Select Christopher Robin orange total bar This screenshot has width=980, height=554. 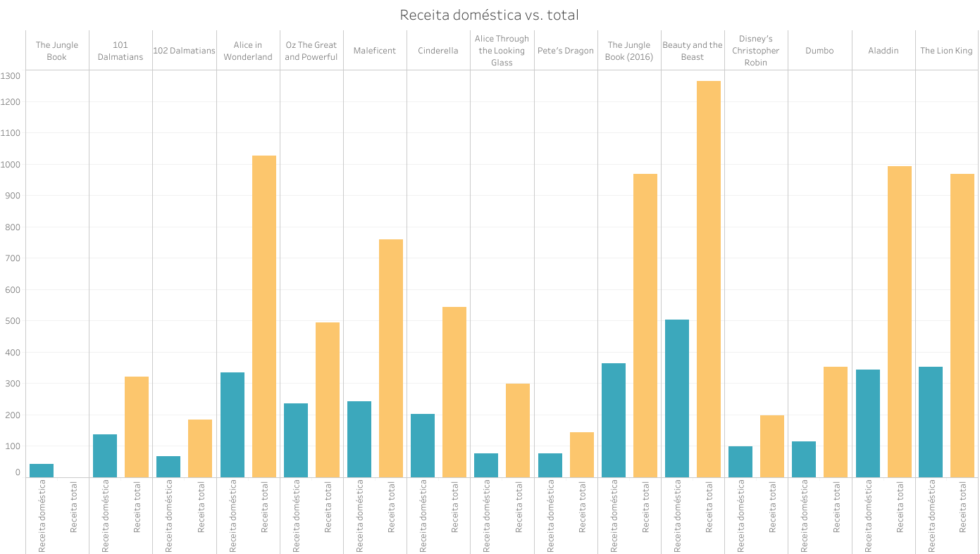coord(772,446)
